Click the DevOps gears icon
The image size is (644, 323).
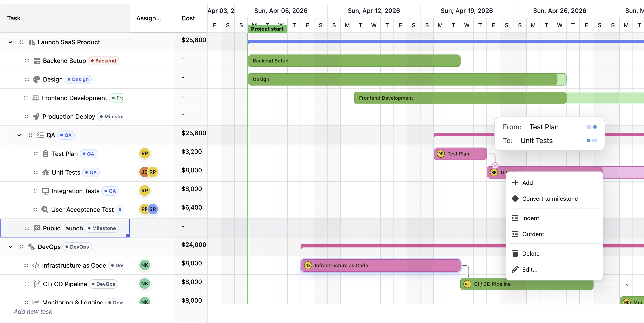click(31, 247)
